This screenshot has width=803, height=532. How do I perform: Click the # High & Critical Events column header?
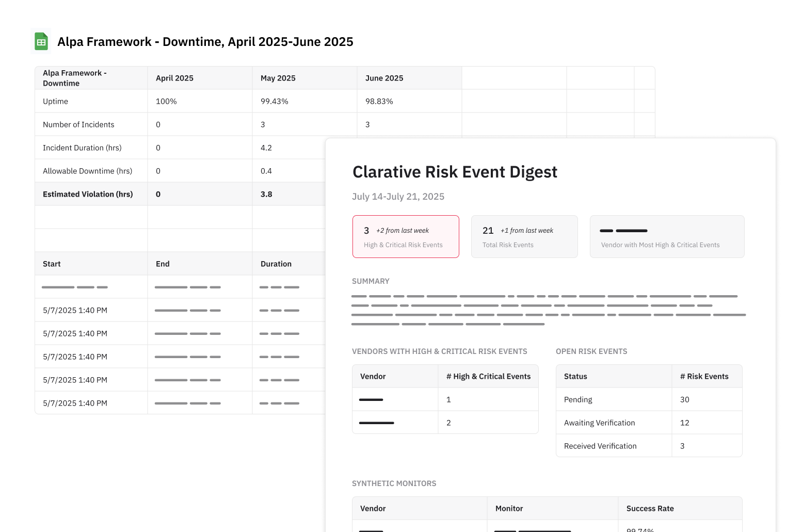click(488, 376)
